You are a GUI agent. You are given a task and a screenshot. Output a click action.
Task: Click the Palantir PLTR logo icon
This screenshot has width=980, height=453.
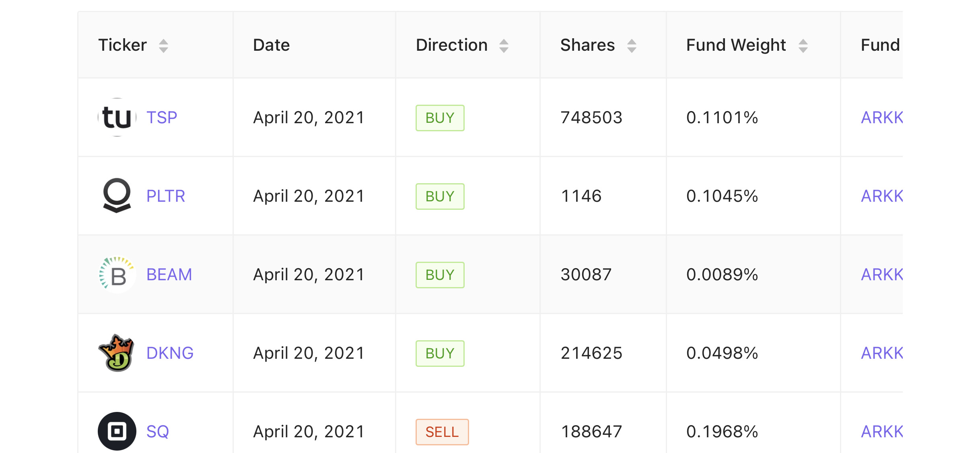(x=117, y=196)
